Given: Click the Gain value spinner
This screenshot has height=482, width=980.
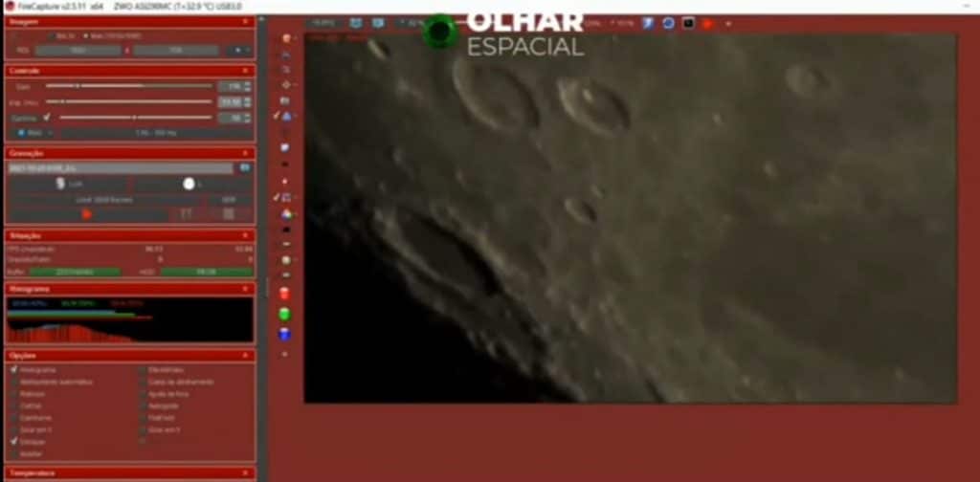Looking at the screenshot, I should click(234, 86).
